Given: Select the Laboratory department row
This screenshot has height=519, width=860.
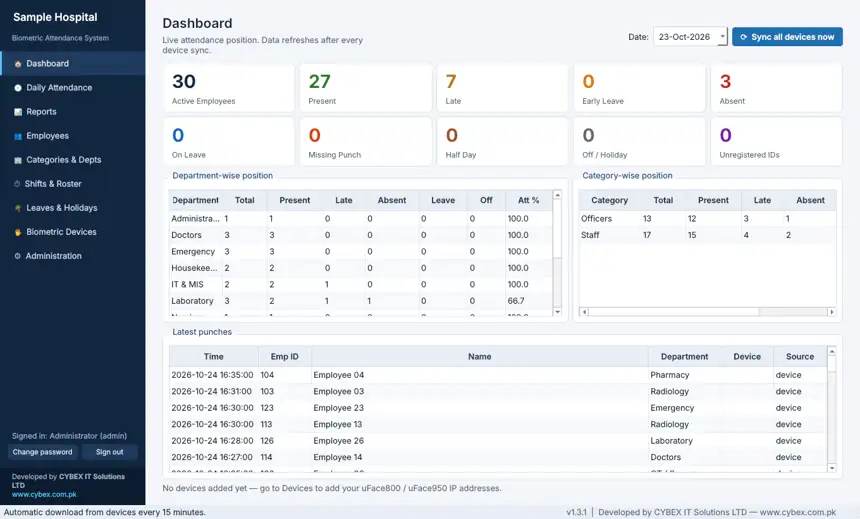Looking at the screenshot, I should coord(361,301).
